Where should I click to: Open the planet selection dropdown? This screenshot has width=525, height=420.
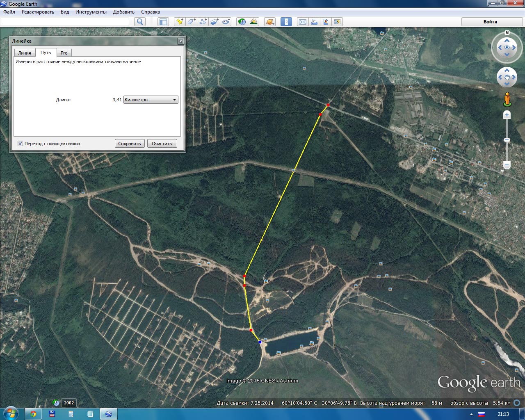pyautogui.click(x=270, y=22)
